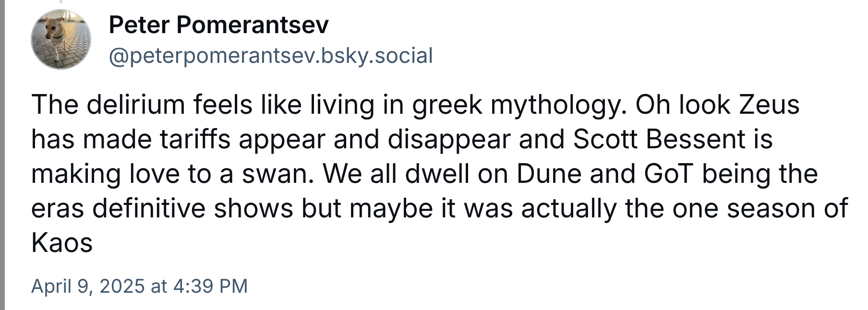Click the April 9, 2025 timestamp
The width and height of the screenshot is (868, 310).
[x=139, y=286]
